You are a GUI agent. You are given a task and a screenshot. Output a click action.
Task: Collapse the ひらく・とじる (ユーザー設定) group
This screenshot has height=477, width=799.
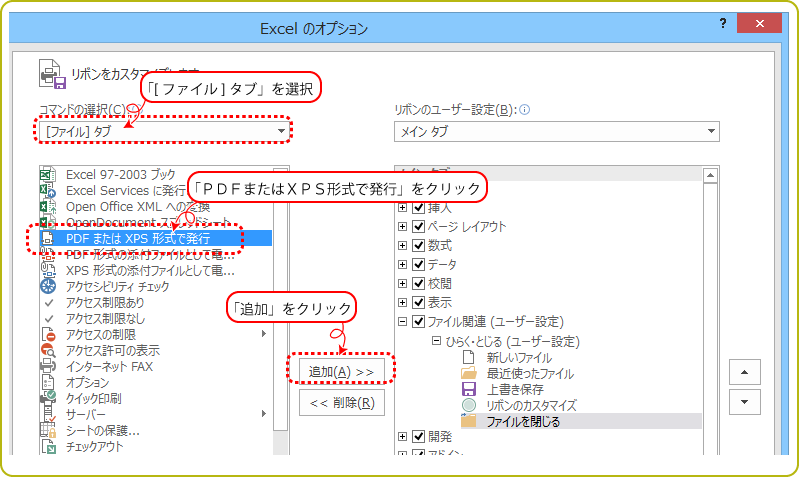[x=437, y=340]
